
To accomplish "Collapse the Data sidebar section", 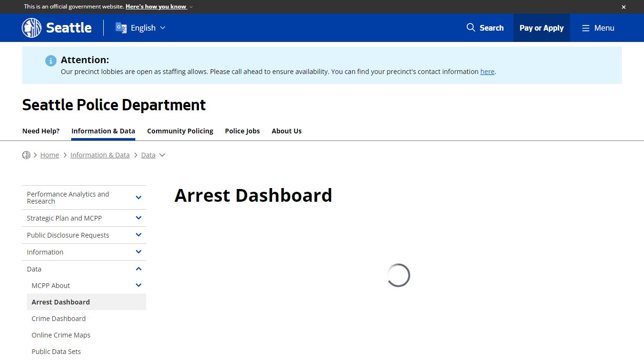I will pyautogui.click(x=139, y=269).
